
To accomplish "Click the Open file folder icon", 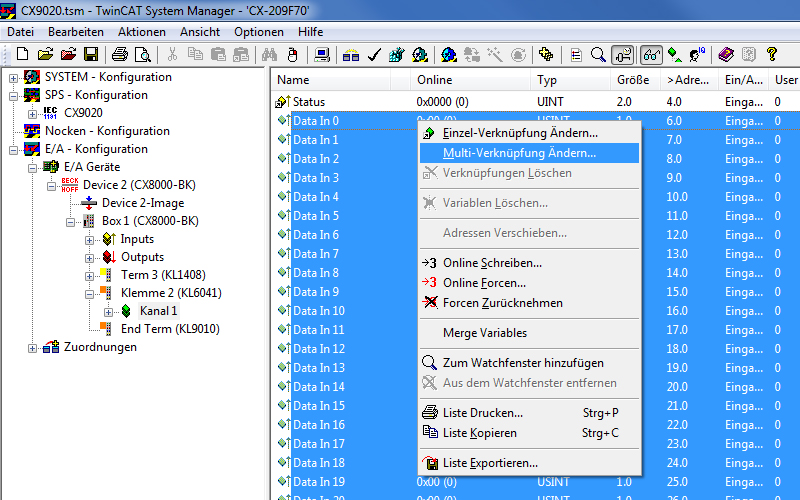I will click(x=45, y=54).
